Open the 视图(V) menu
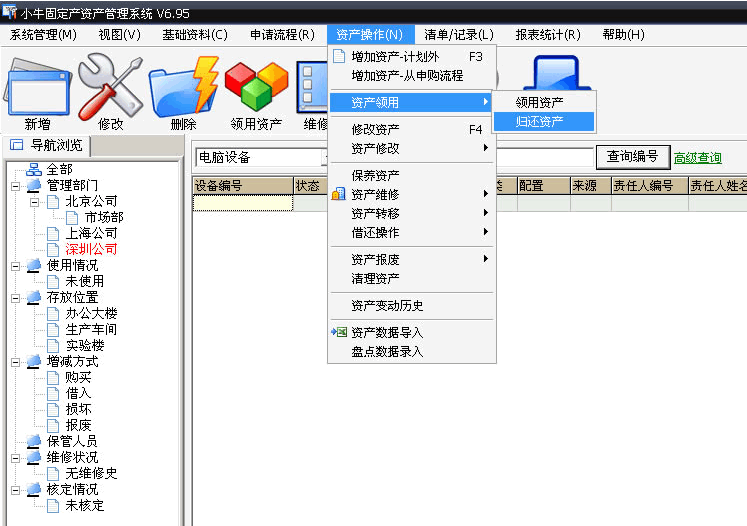The image size is (747, 526). pos(119,34)
